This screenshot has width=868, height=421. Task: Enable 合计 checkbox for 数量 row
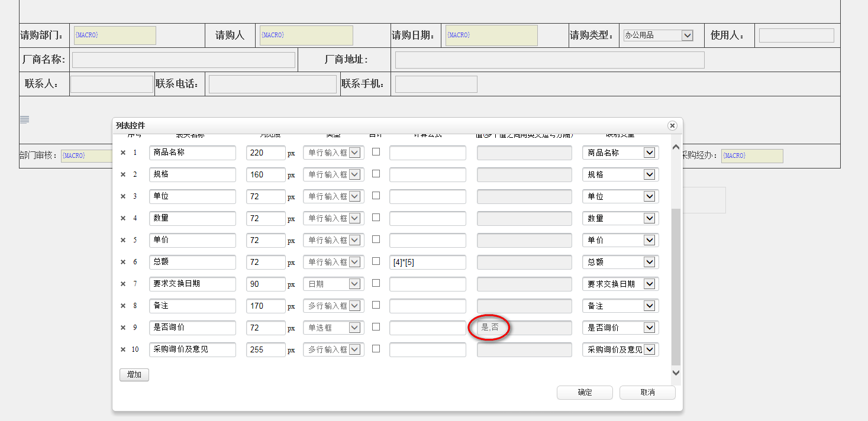(376, 218)
